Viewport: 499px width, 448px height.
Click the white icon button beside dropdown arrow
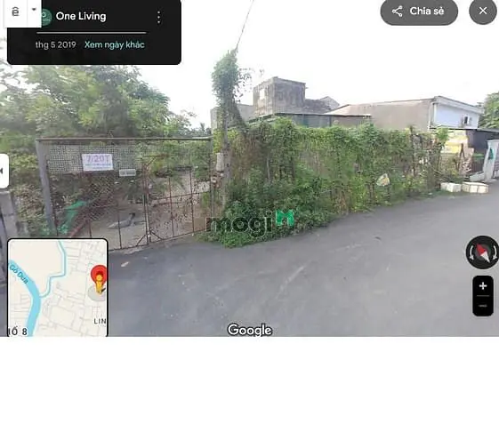(15, 12)
